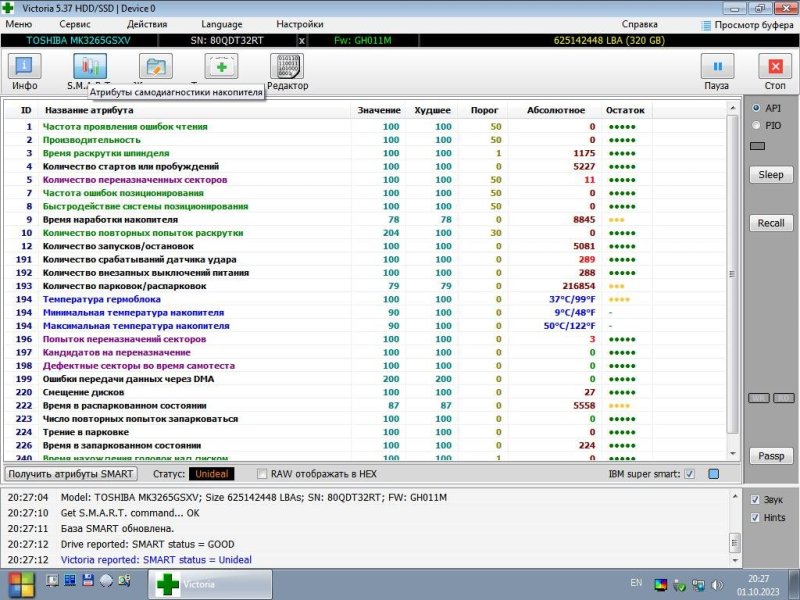Click the Windows Start button
800x600 pixels.
click(x=19, y=583)
